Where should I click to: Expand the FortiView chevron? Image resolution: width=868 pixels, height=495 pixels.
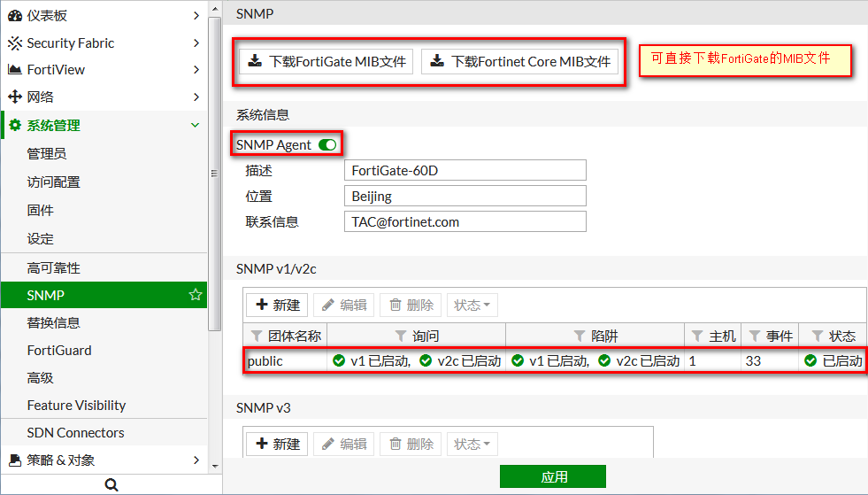(196, 69)
